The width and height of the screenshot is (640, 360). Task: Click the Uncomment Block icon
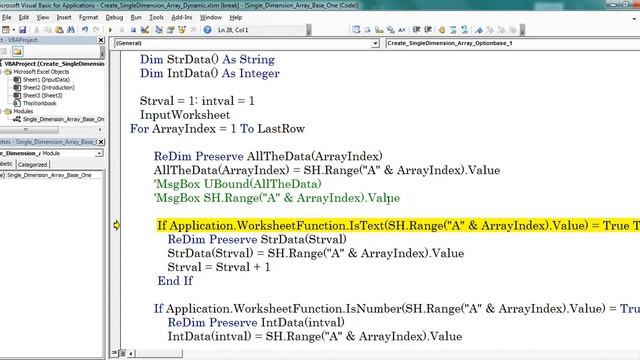[464, 30]
